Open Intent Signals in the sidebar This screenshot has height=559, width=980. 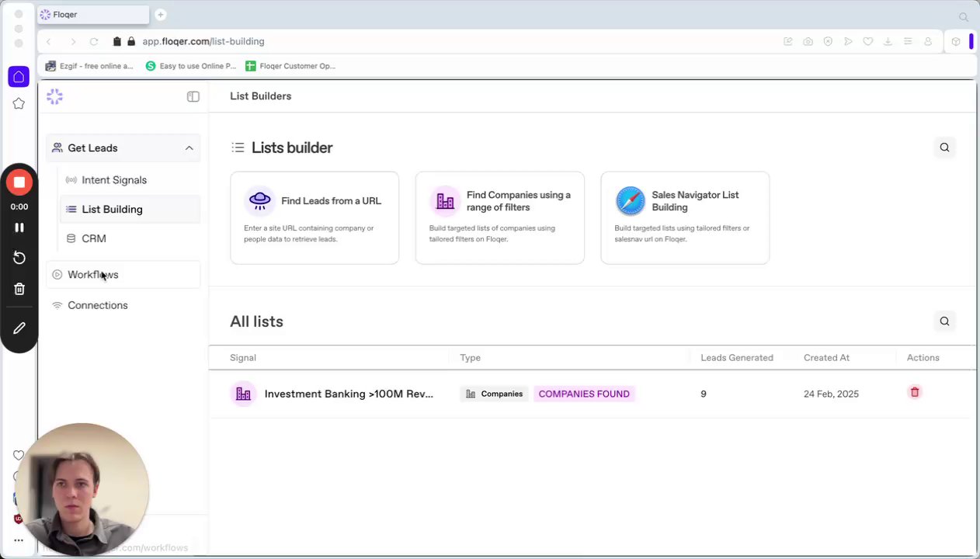[x=113, y=180]
